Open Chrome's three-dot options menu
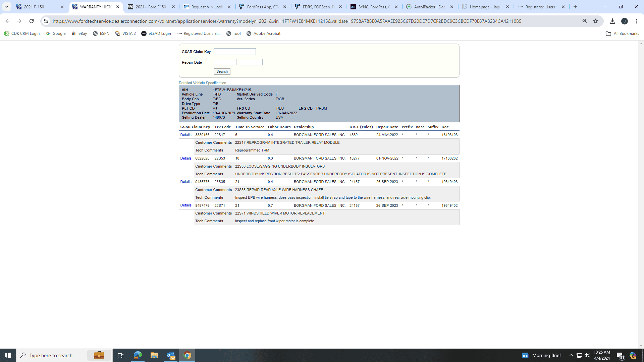The image size is (644, 362). pos(637,21)
